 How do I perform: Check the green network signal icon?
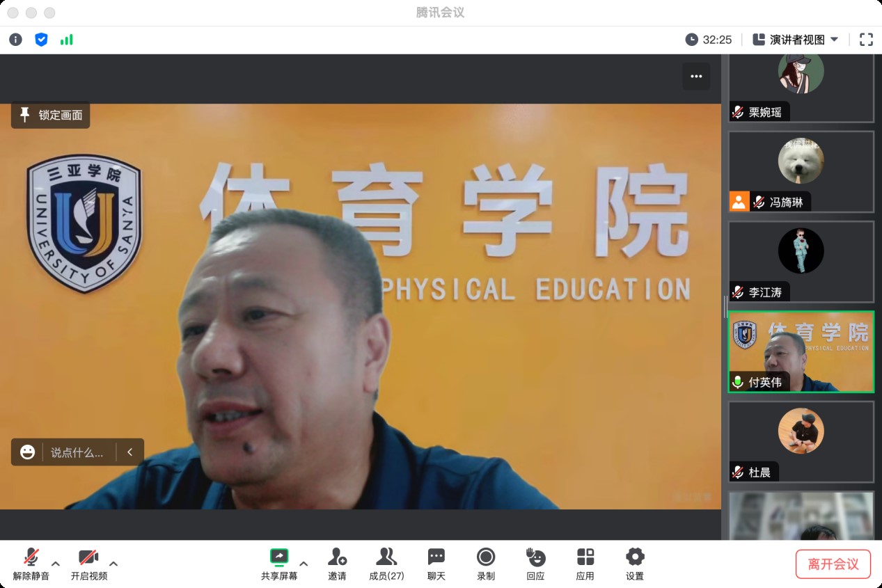tap(66, 40)
